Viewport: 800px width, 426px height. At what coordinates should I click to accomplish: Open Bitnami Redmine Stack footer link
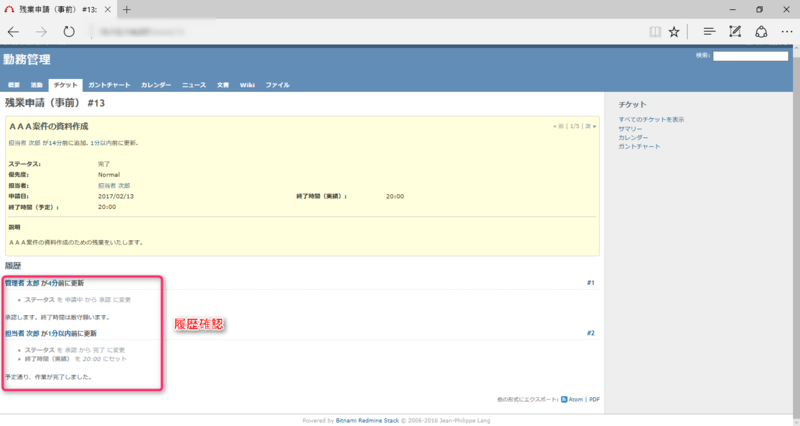[367, 420]
